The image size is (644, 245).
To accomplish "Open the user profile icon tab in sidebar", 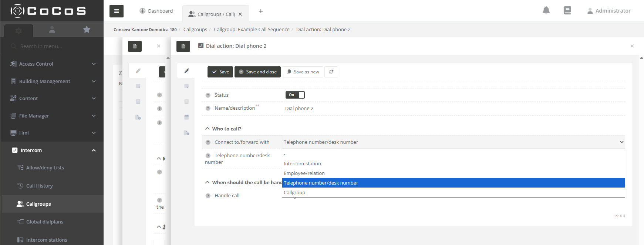I will (52, 30).
